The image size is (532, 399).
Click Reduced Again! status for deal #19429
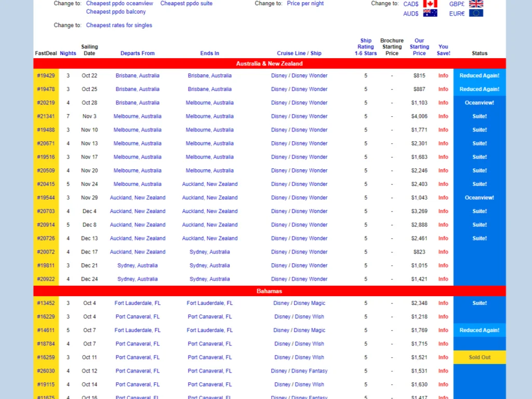coord(480,76)
